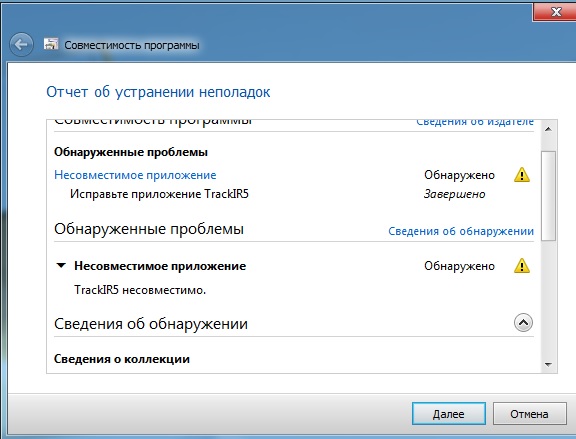The width and height of the screenshot is (576, 439).
Task: Click the scrollbar up arrow
Action: point(548,129)
